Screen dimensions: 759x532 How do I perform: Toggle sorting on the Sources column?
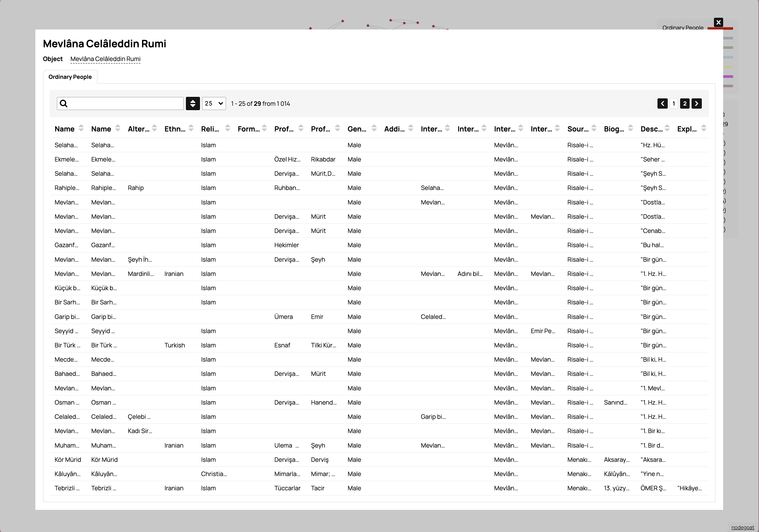pyautogui.click(x=594, y=128)
